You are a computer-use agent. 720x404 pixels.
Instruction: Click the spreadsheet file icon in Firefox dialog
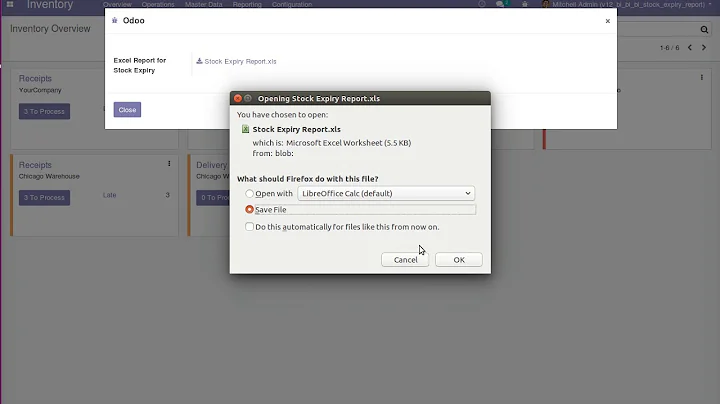pyautogui.click(x=245, y=129)
